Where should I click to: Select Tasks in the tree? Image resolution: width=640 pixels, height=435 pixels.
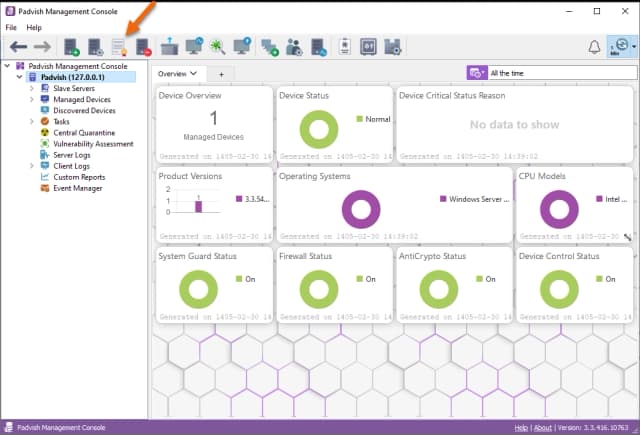tap(61, 122)
